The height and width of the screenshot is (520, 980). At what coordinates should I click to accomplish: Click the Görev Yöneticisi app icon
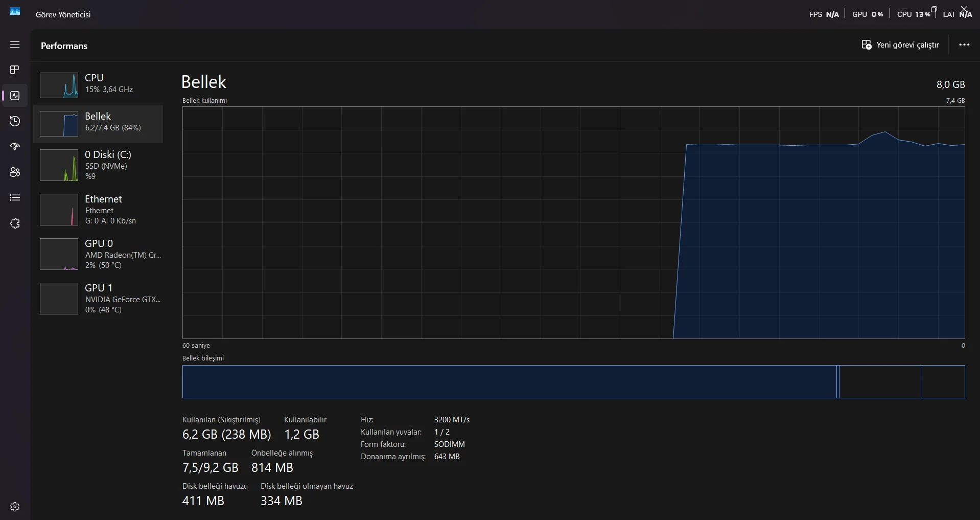[x=15, y=11]
